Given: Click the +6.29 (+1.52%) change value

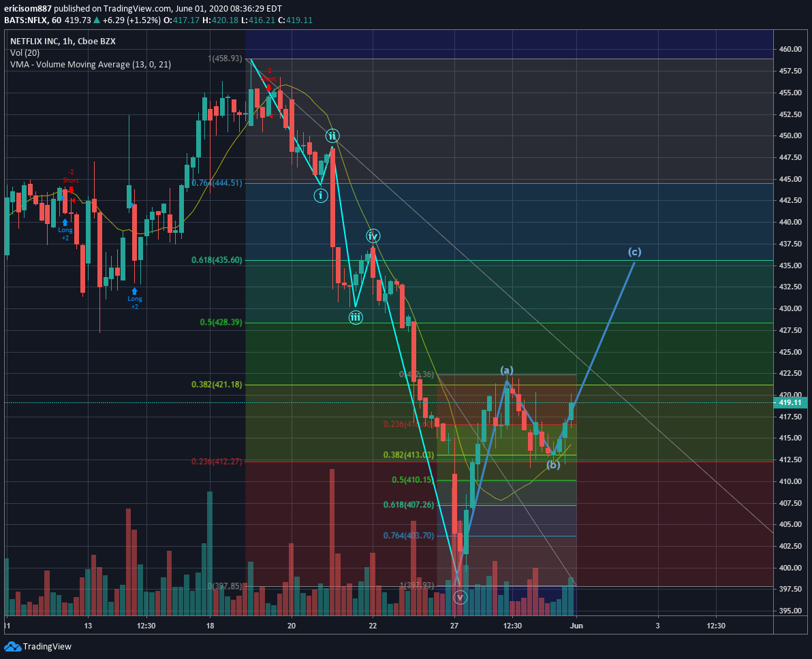Looking at the screenshot, I should click(x=131, y=20).
